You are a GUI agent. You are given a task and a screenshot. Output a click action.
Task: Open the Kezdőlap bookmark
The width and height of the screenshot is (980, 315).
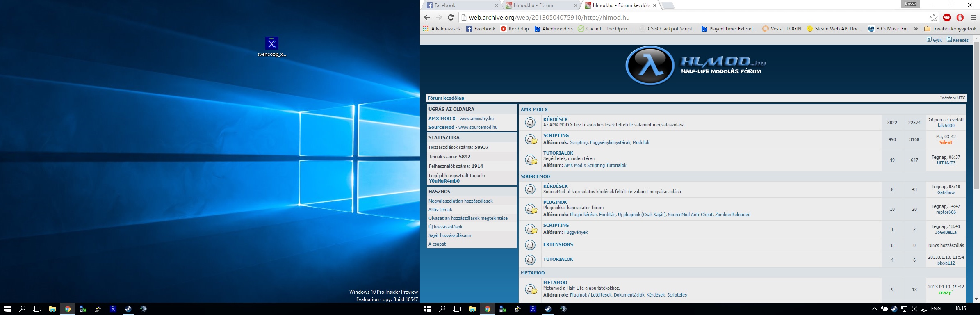pyautogui.click(x=515, y=29)
